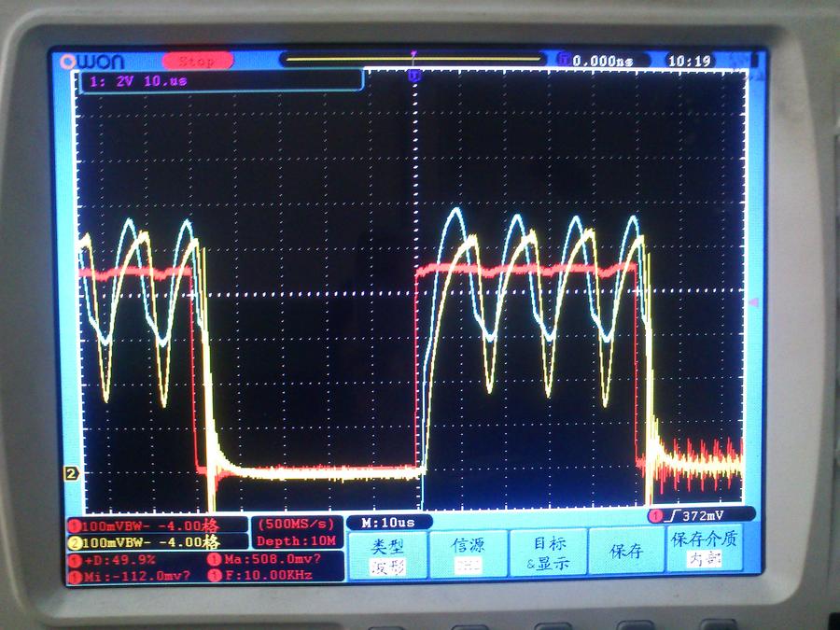Click the 10:19 clock display

[690, 61]
